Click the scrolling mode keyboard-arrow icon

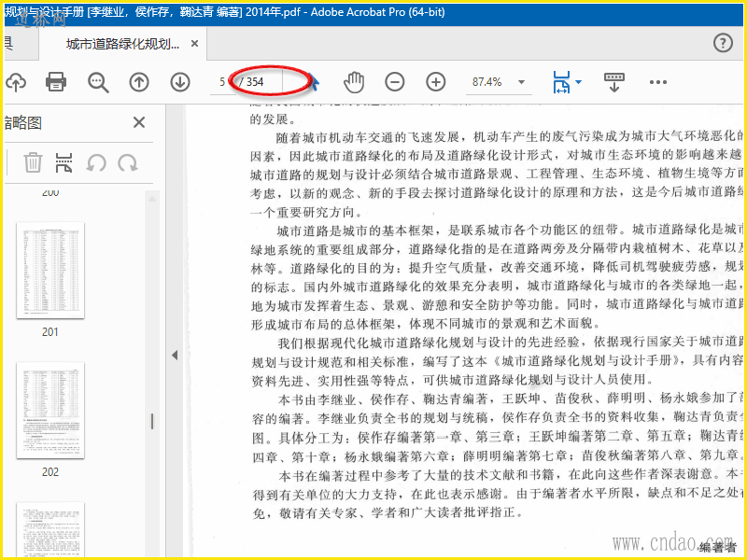pyautogui.click(x=614, y=82)
